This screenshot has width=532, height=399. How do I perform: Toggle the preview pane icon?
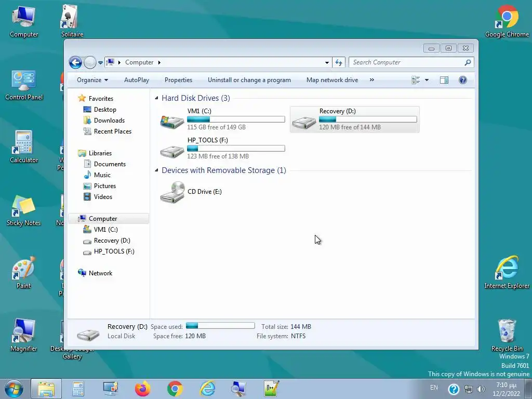tap(444, 80)
